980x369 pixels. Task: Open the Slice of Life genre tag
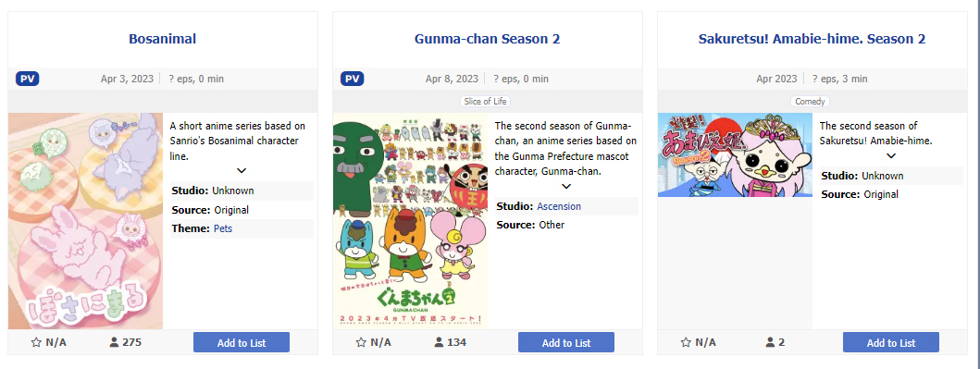(486, 101)
